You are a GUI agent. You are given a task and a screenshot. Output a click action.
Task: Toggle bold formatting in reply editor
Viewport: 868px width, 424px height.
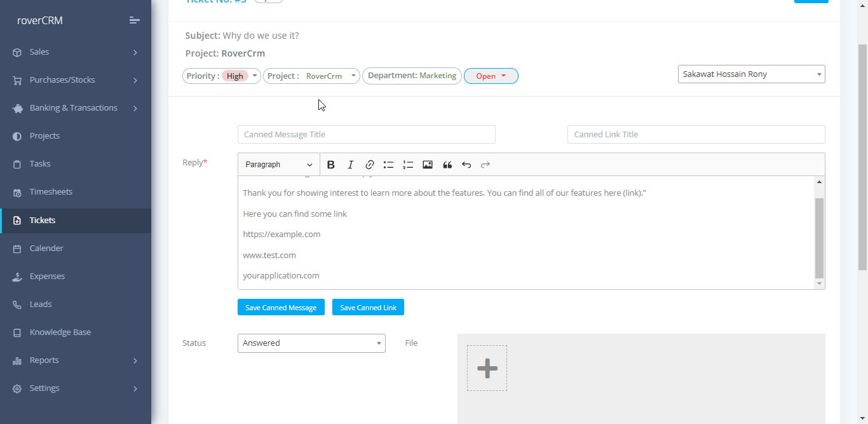coord(330,165)
